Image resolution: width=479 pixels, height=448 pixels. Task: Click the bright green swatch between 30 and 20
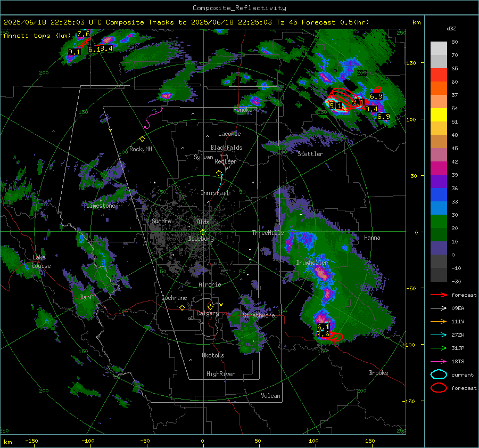click(439, 222)
